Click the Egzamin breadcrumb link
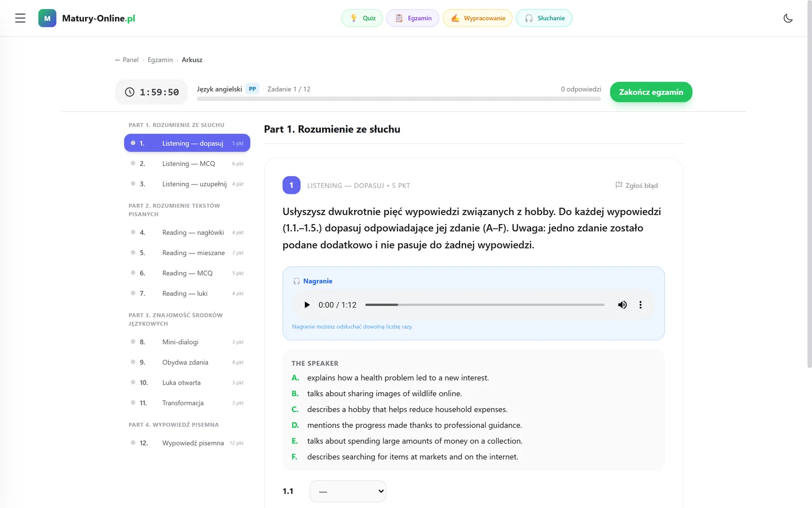812x508 pixels. 160,60
